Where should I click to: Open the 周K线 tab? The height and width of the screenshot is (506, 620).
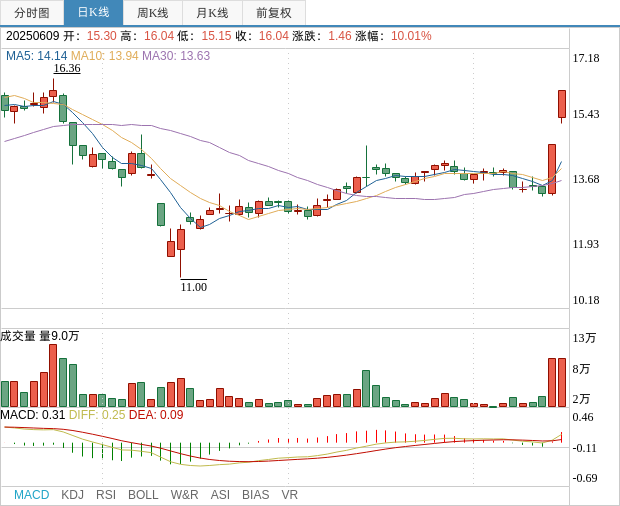click(x=153, y=13)
